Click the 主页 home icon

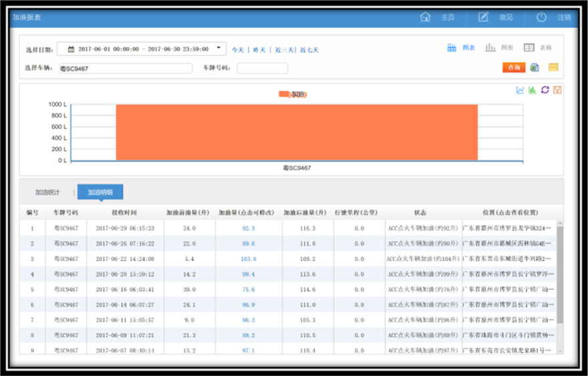click(425, 17)
